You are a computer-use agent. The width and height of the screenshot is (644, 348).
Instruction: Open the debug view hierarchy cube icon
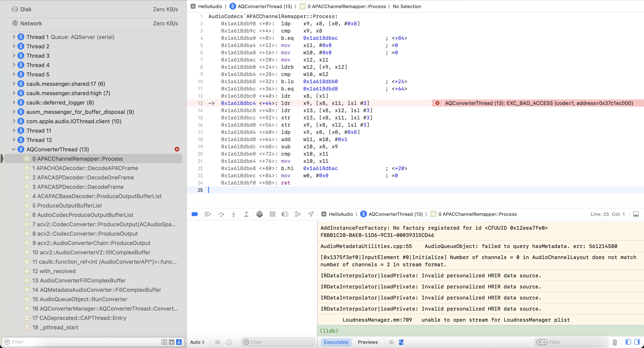(260, 214)
